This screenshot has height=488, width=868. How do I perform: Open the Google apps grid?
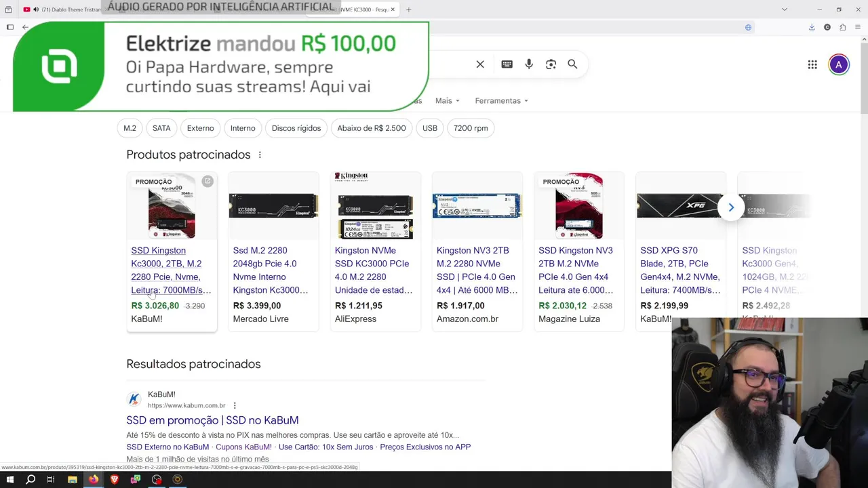click(812, 64)
